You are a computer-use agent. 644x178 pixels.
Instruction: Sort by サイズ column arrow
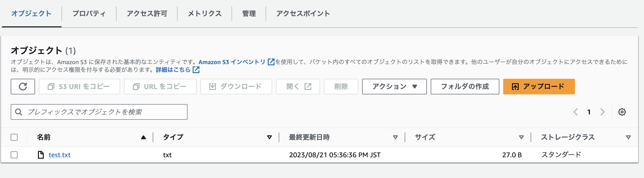click(x=521, y=137)
